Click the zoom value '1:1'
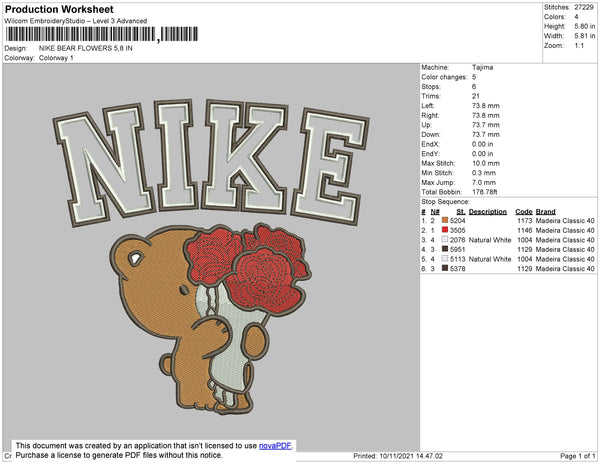600x464 pixels. tap(579, 46)
